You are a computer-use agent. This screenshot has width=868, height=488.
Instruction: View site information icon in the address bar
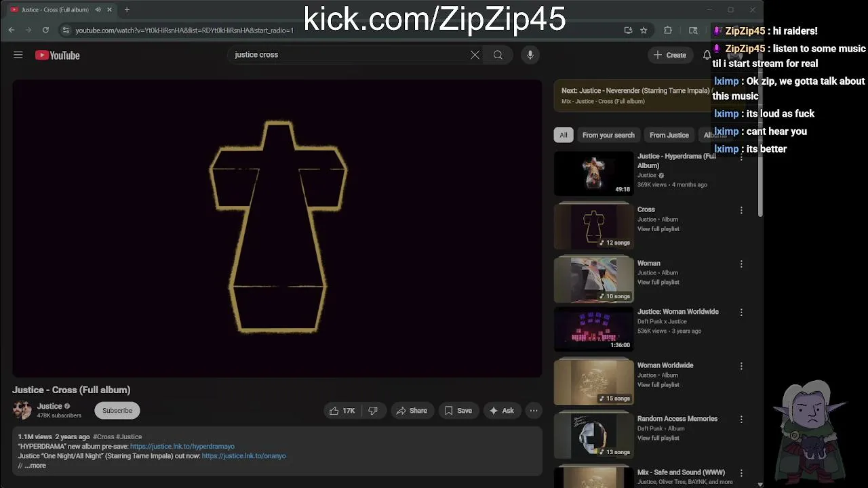(x=65, y=30)
